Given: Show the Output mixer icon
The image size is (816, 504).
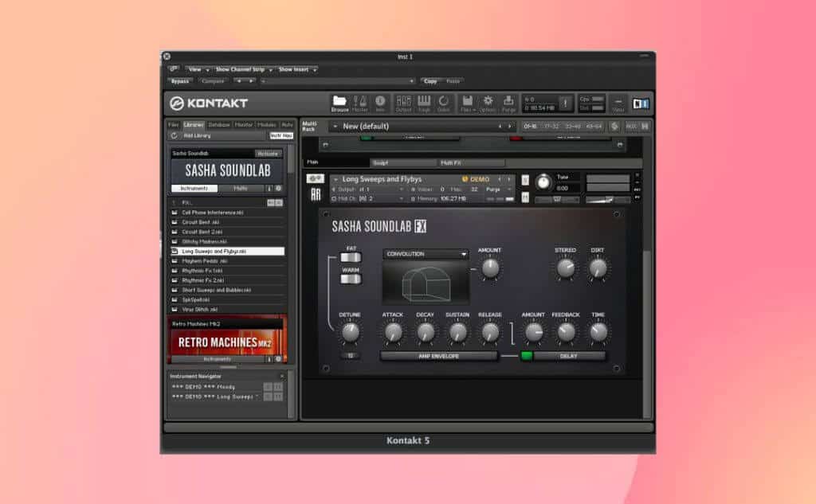Looking at the screenshot, I should click(x=403, y=103).
